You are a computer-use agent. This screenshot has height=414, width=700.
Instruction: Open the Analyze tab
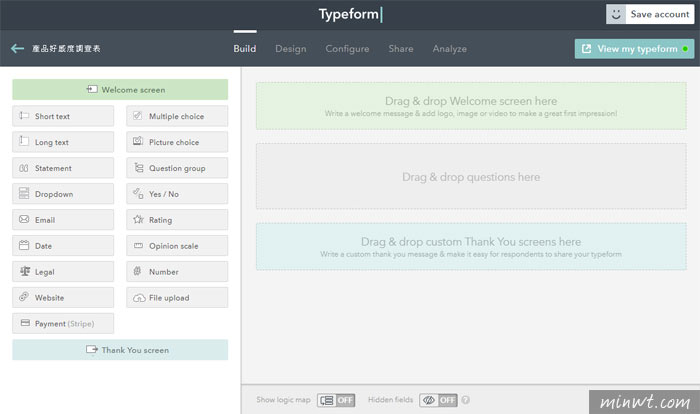point(450,49)
